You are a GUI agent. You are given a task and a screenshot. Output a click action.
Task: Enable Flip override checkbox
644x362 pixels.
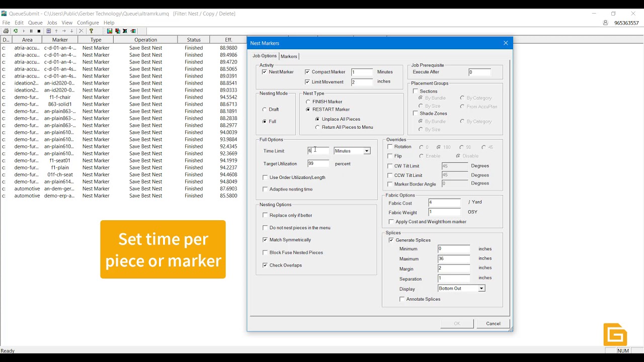390,156
